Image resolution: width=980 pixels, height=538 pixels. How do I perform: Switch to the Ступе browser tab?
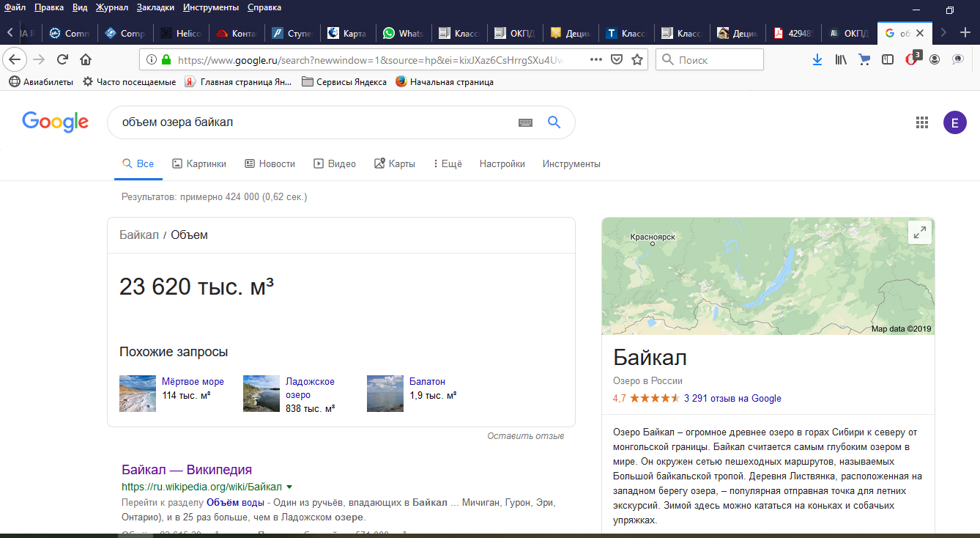[292, 33]
